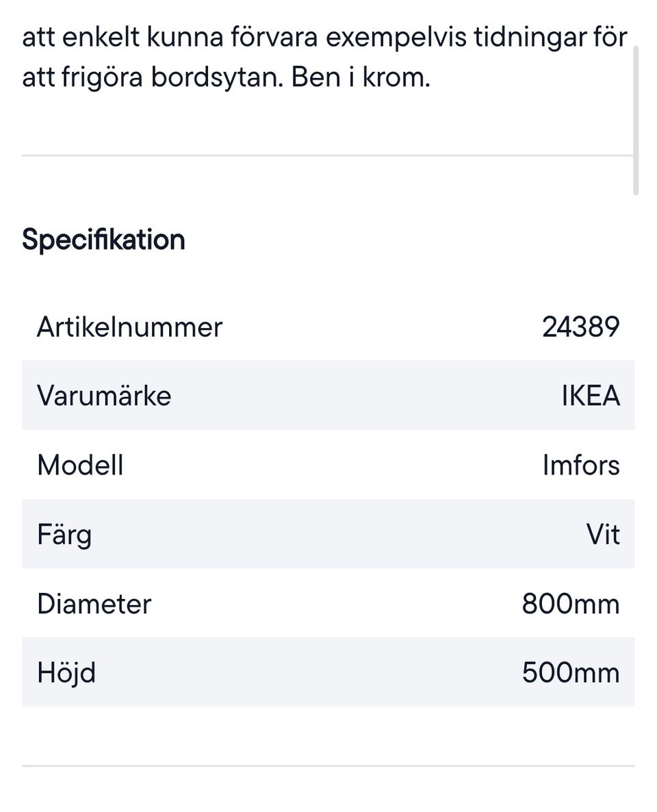Select the article number 24389

[580, 327]
